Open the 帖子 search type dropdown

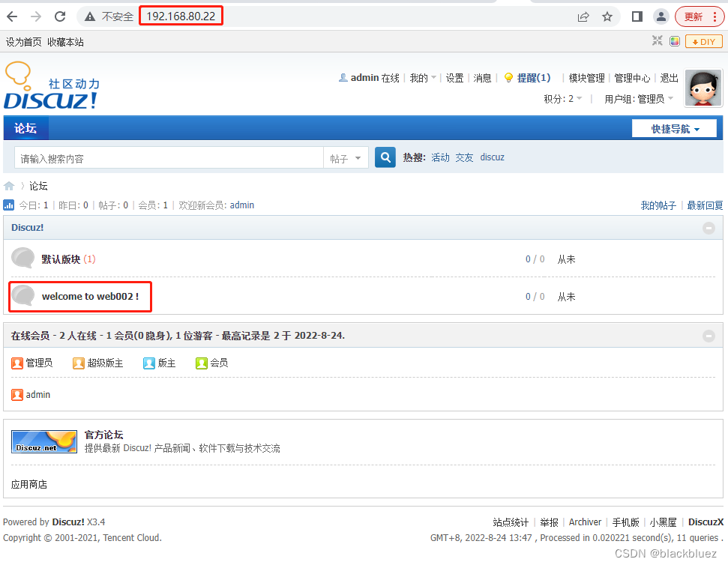346,158
